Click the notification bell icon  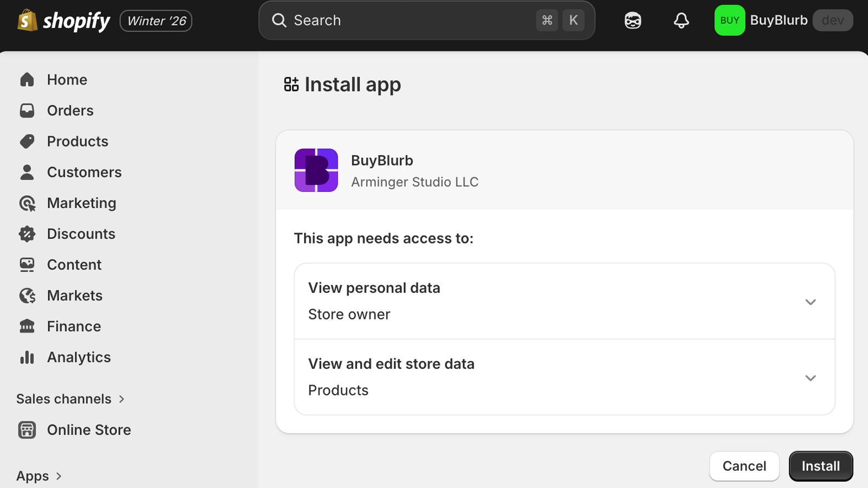coord(680,20)
